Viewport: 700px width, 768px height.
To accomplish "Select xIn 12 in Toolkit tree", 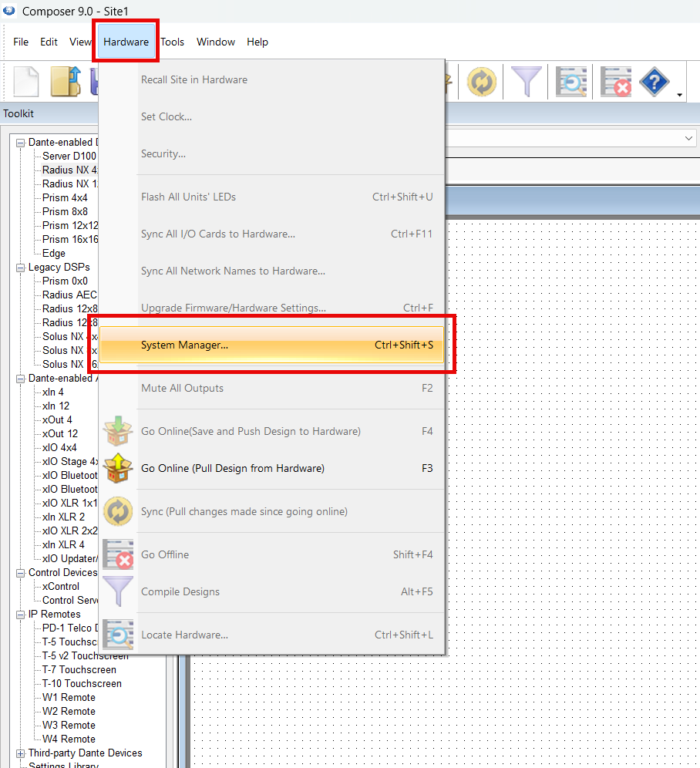I will [x=56, y=406].
